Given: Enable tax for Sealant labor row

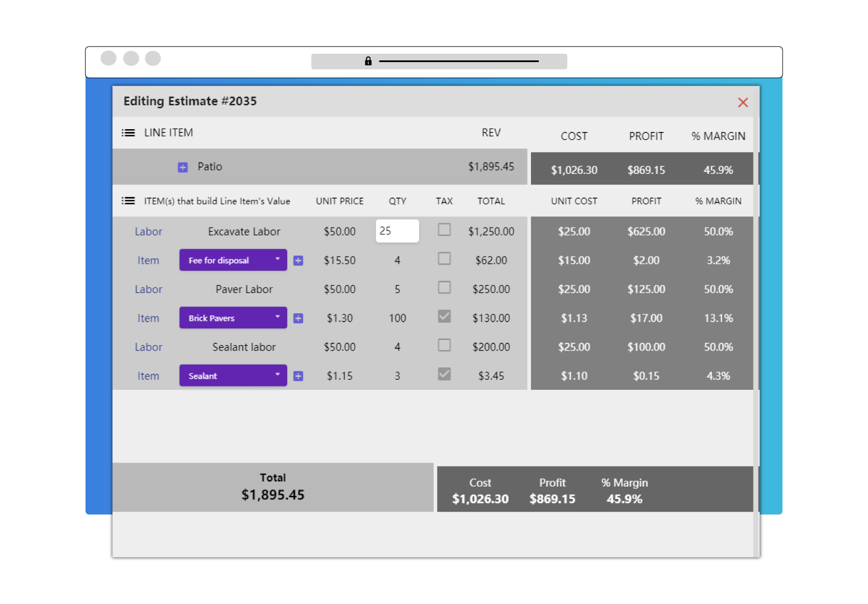Looking at the screenshot, I should point(444,345).
